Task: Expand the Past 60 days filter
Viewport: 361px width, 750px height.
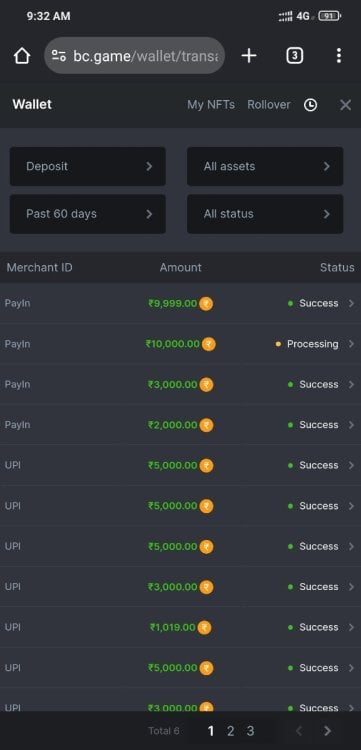Action: [88, 214]
